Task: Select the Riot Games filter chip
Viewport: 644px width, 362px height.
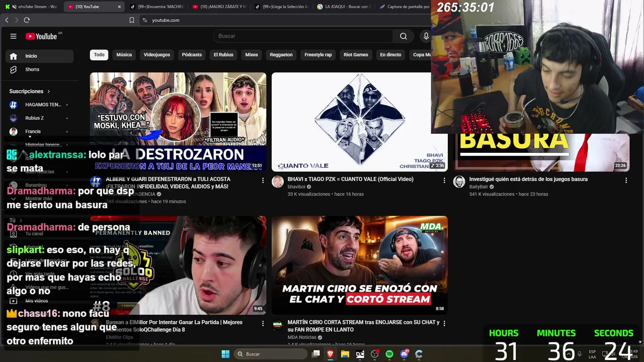Action: [x=356, y=55]
